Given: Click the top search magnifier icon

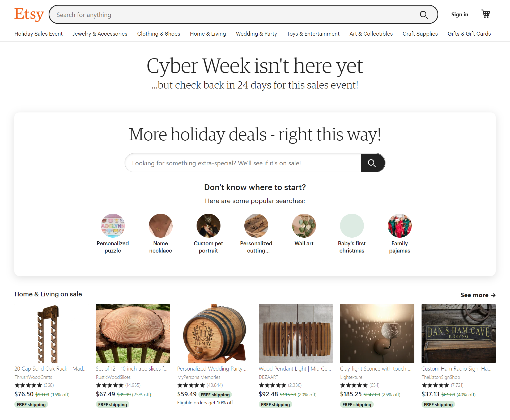Looking at the screenshot, I should 424,15.
